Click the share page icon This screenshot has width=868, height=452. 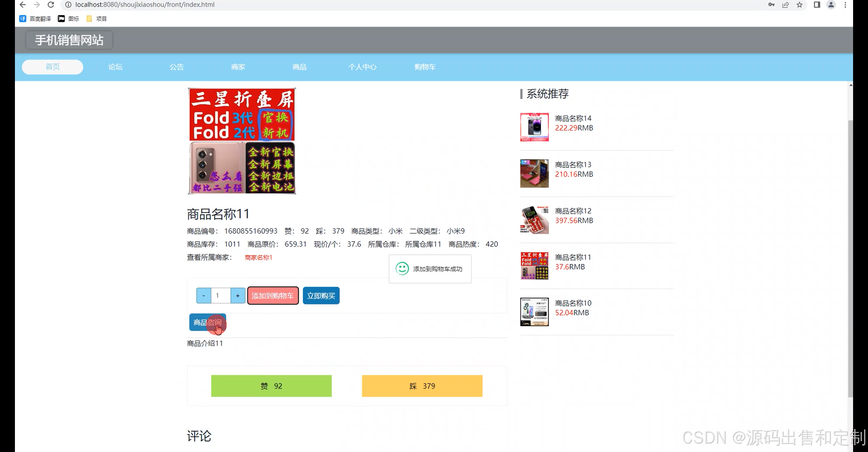coord(785,5)
